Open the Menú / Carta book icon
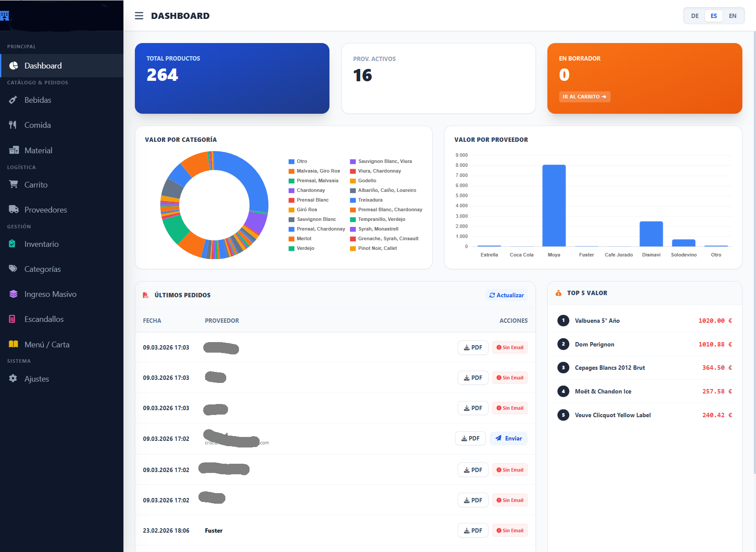 click(13, 344)
